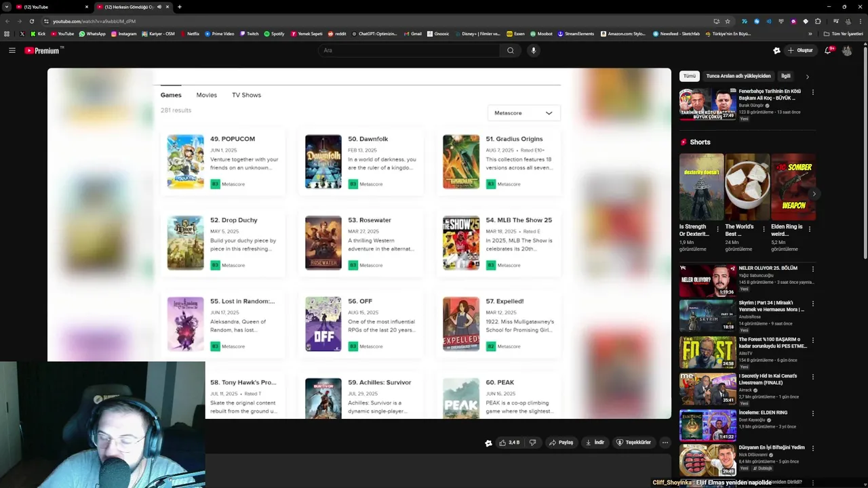The height and width of the screenshot is (488, 868).
Task: Open options for İnceleme ELDEN RING video
Action: (812, 413)
